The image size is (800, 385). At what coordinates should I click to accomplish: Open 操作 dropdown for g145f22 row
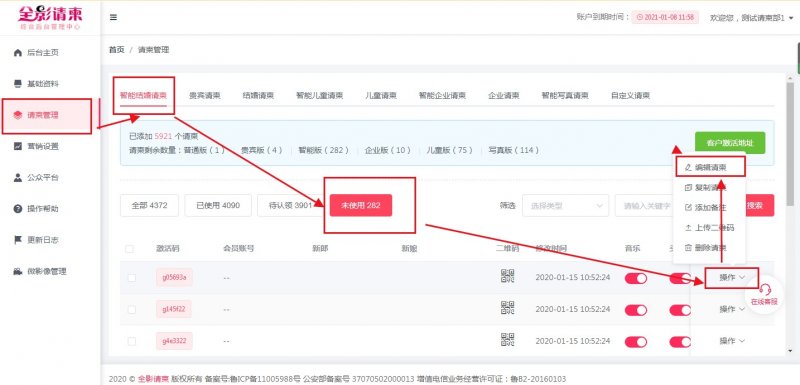[x=732, y=309]
